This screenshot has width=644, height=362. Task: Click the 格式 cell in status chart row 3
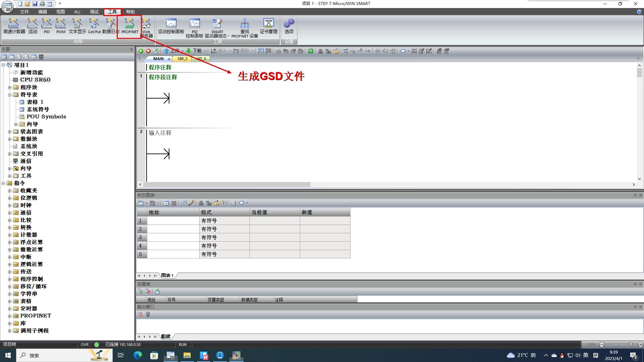[x=224, y=237]
